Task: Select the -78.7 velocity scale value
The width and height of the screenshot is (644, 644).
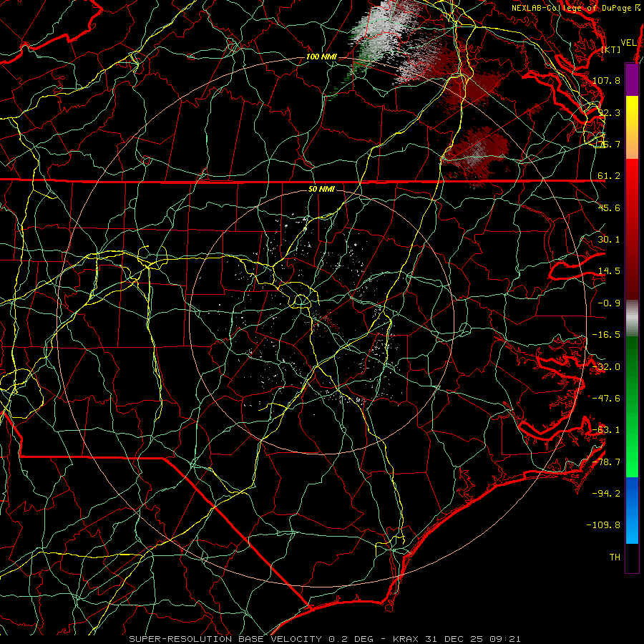Action: pyautogui.click(x=606, y=462)
